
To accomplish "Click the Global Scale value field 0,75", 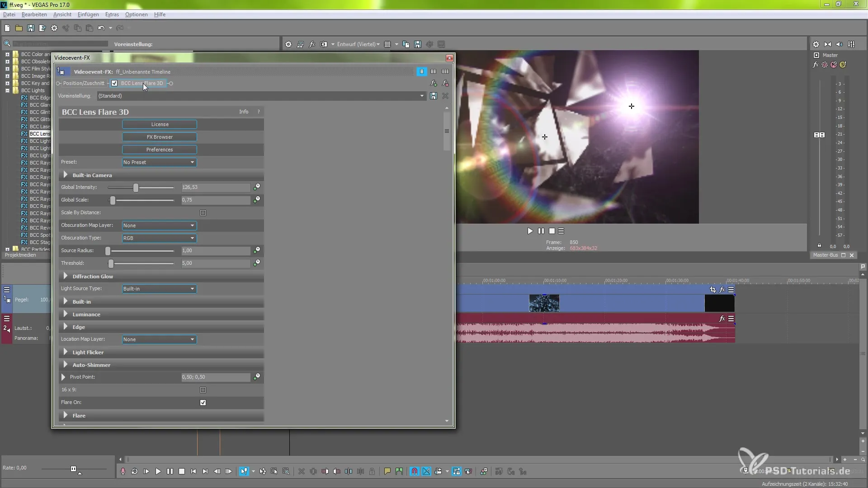I will [216, 200].
